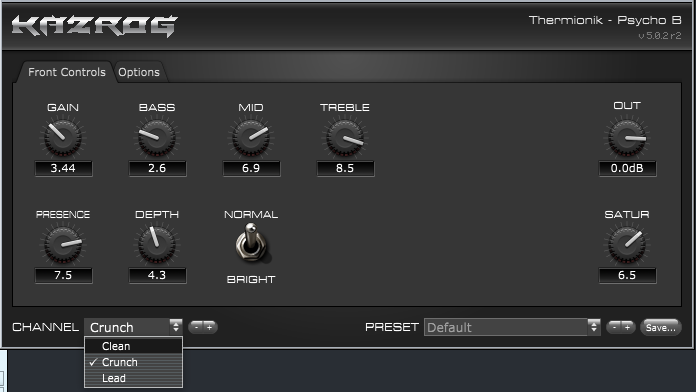Click preset plus button

click(x=628, y=327)
